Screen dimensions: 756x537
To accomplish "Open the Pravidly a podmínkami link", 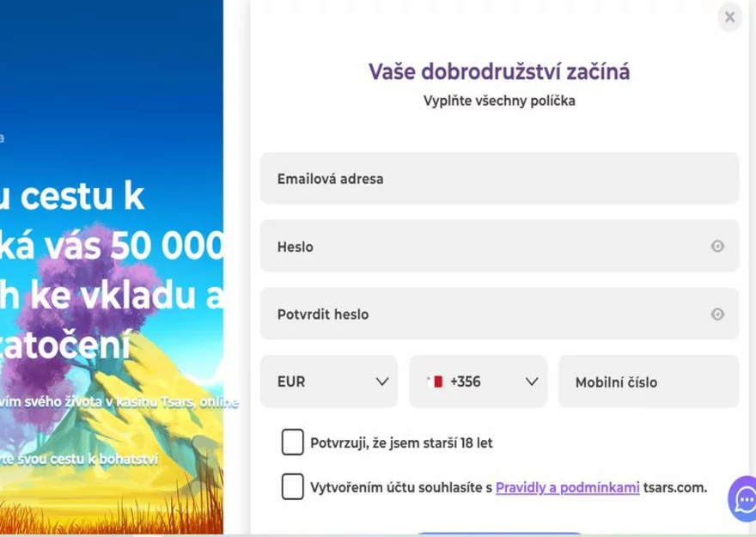I will (x=567, y=488).
